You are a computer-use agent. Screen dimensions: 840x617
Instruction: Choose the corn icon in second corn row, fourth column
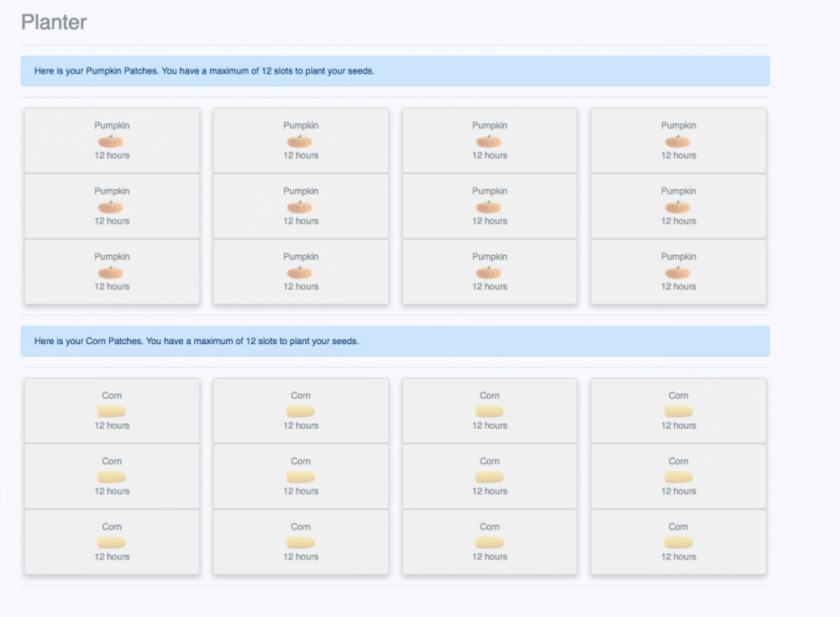click(678, 477)
